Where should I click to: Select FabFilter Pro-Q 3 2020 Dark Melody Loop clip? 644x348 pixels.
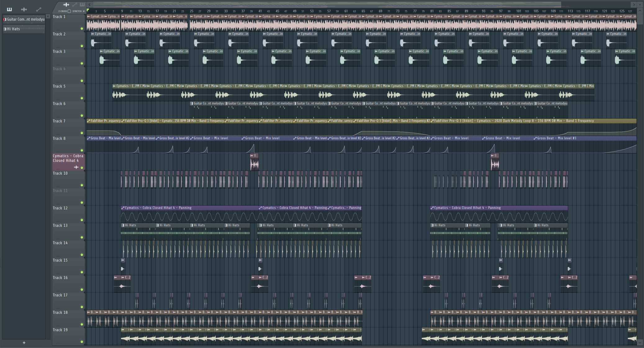point(534,128)
